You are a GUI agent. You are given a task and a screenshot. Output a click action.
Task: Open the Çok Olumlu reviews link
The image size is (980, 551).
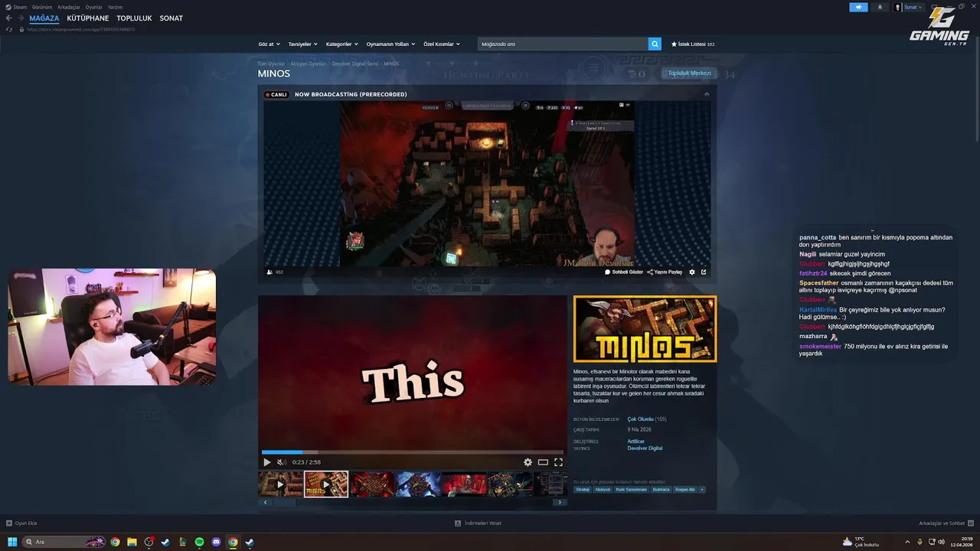point(640,419)
